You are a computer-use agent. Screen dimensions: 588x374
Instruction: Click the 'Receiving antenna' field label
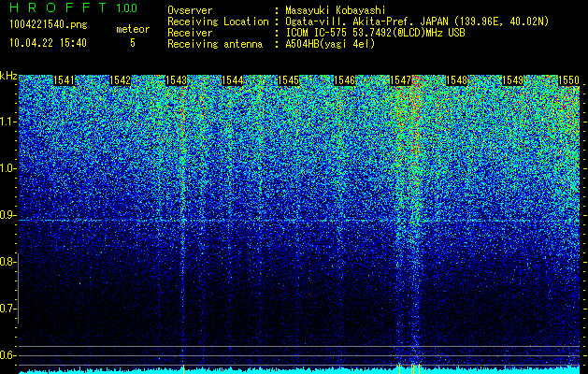(215, 44)
